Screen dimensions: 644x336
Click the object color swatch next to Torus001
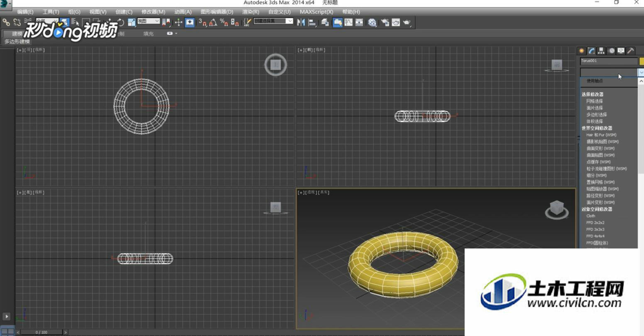642,61
